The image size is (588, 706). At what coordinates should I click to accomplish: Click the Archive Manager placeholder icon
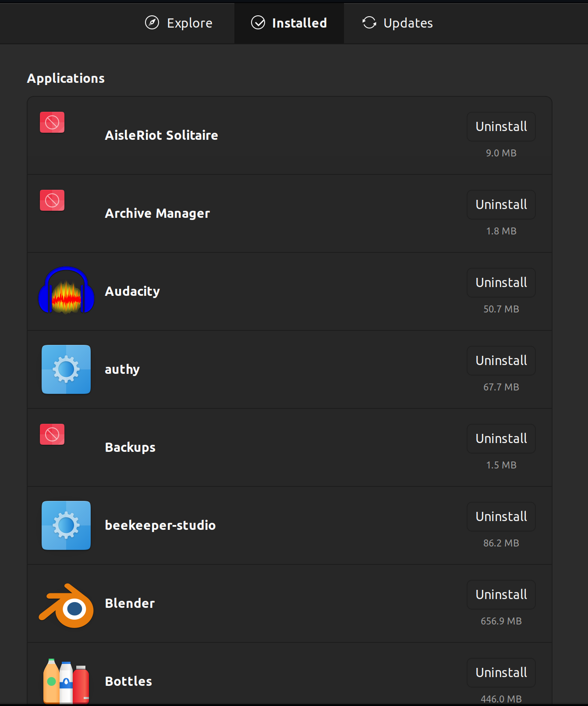point(52,200)
